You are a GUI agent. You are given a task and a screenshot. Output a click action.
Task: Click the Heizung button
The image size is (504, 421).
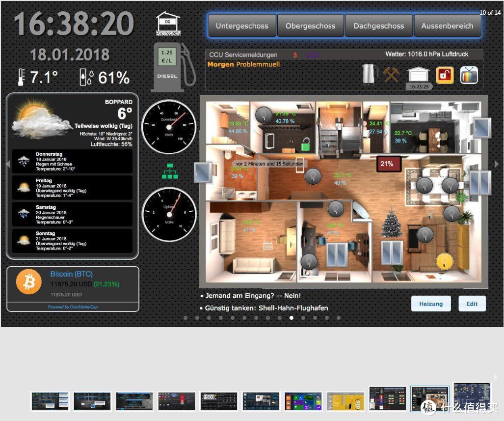tap(430, 304)
